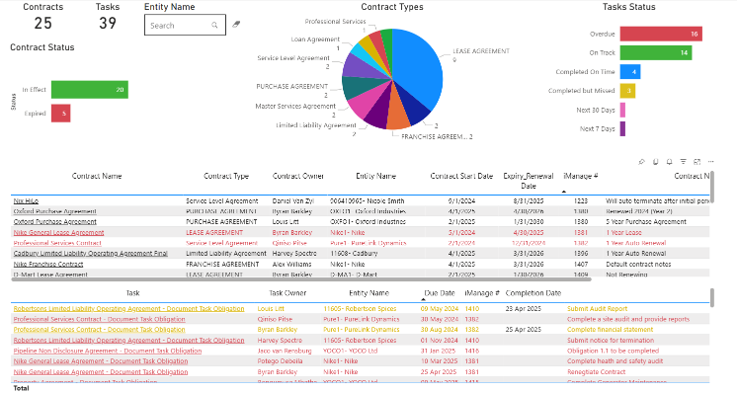This screenshot has width=737, height=393.
Task: Click the Tasks count card showing 39
Action: (x=108, y=17)
